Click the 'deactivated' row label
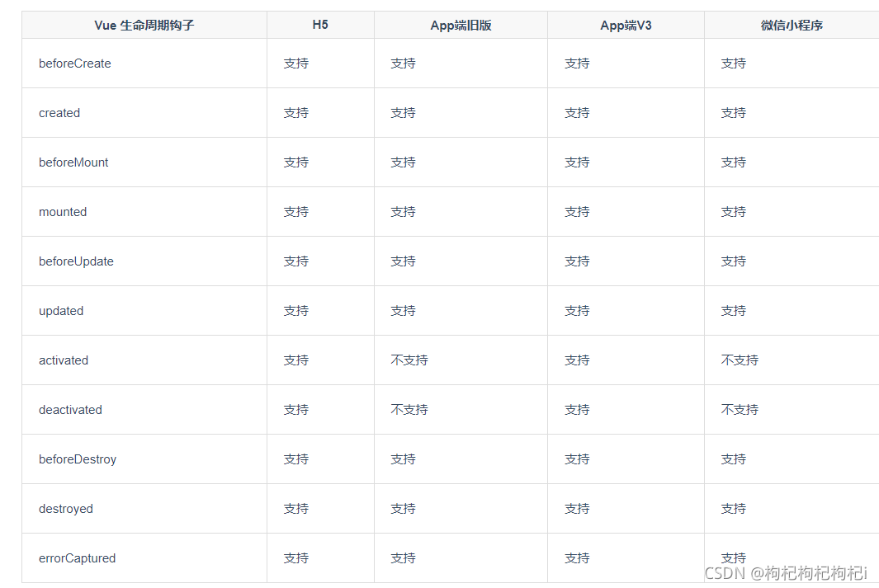879x588 pixels. [x=70, y=410]
